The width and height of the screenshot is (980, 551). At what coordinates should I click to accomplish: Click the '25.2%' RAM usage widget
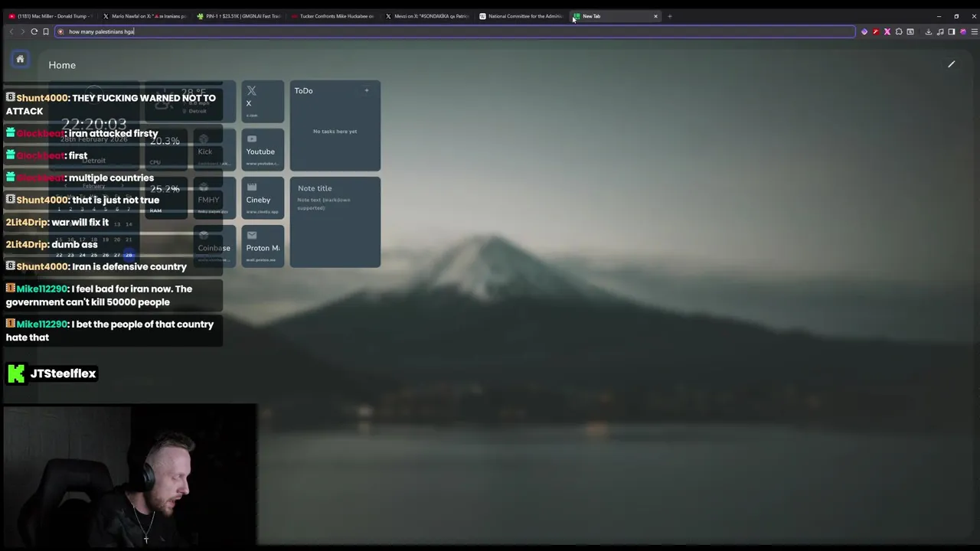165,198
